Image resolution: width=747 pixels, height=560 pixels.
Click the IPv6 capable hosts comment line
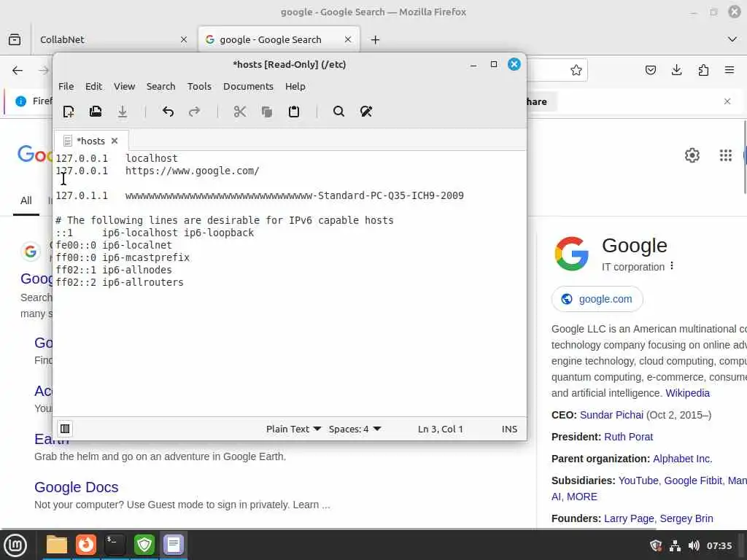point(225,220)
